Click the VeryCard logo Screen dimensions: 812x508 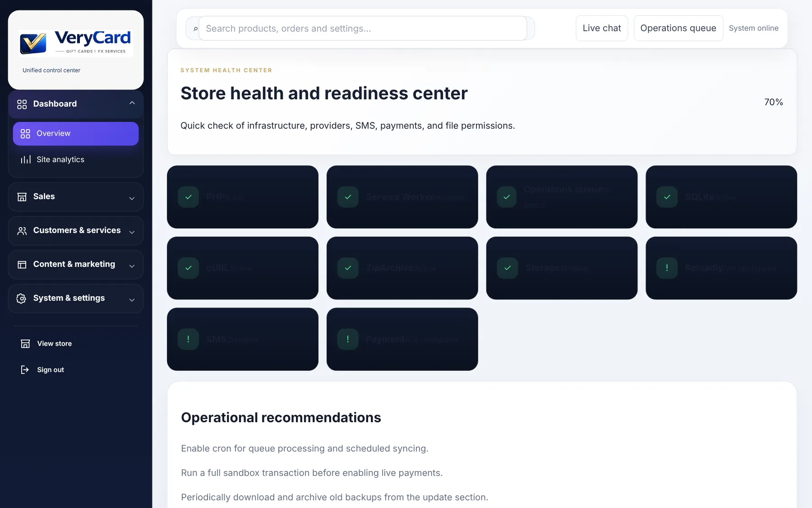(75, 43)
